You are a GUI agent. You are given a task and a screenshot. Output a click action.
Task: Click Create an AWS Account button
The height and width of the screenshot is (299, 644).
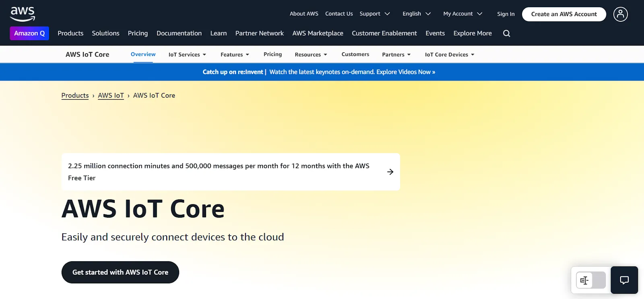tap(564, 14)
